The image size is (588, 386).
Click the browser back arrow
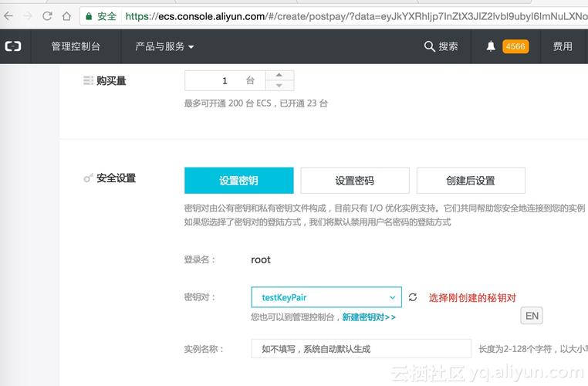pos(8,16)
